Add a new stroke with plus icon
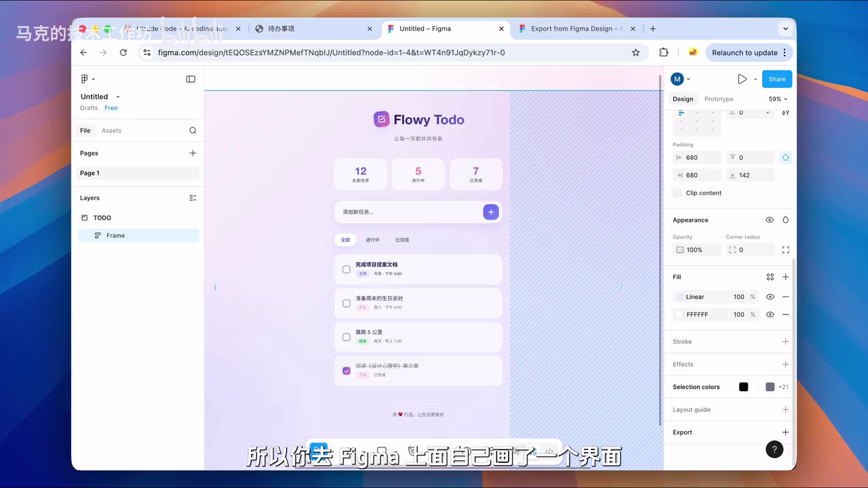This screenshot has width=868, height=488. [x=785, y=342]
